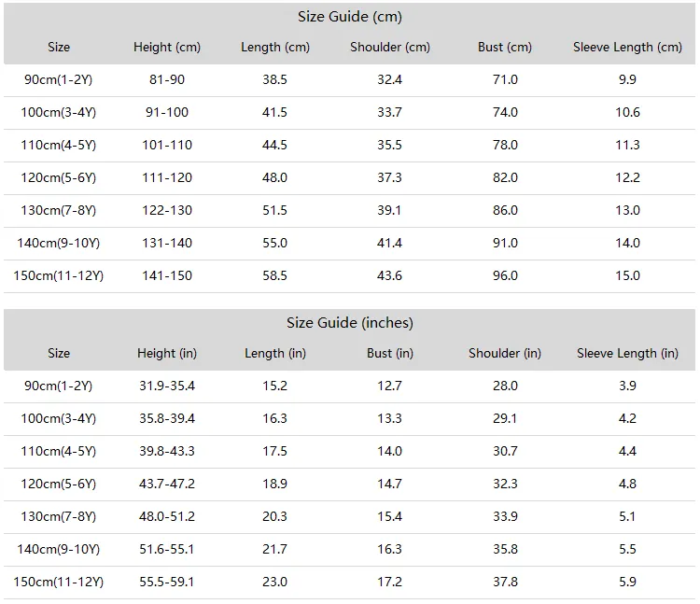Select the 90cm(1-2Y) row in cm table
The image size is (700, 604).
tap(350, 80)
